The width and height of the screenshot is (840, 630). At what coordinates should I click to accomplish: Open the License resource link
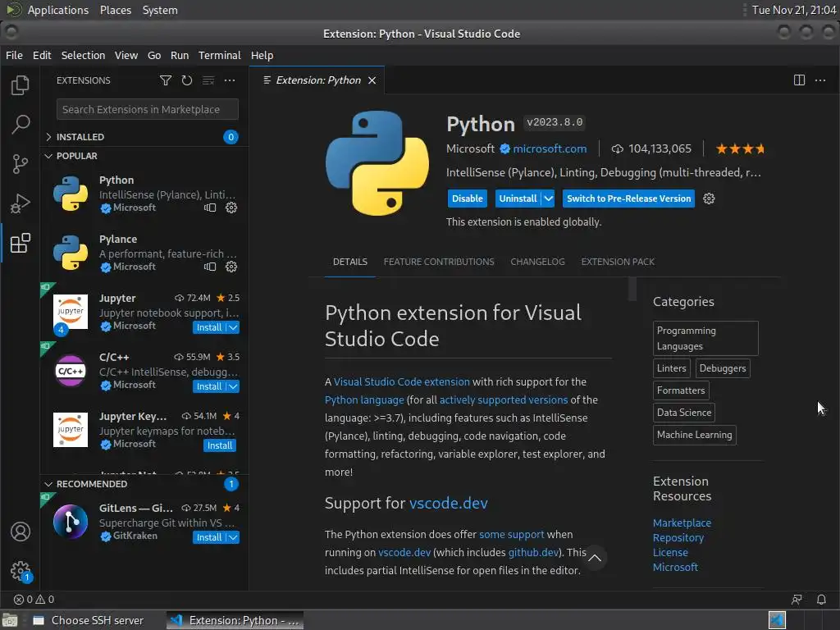670,552
